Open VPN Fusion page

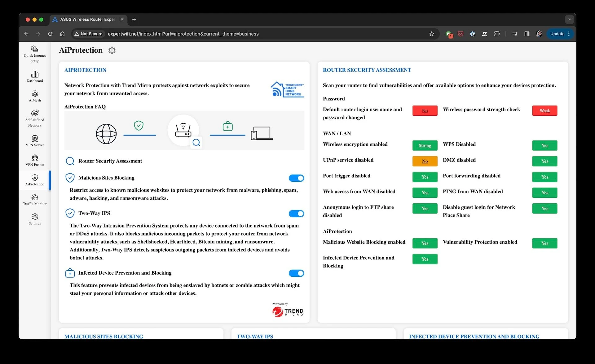click(35, 160)
